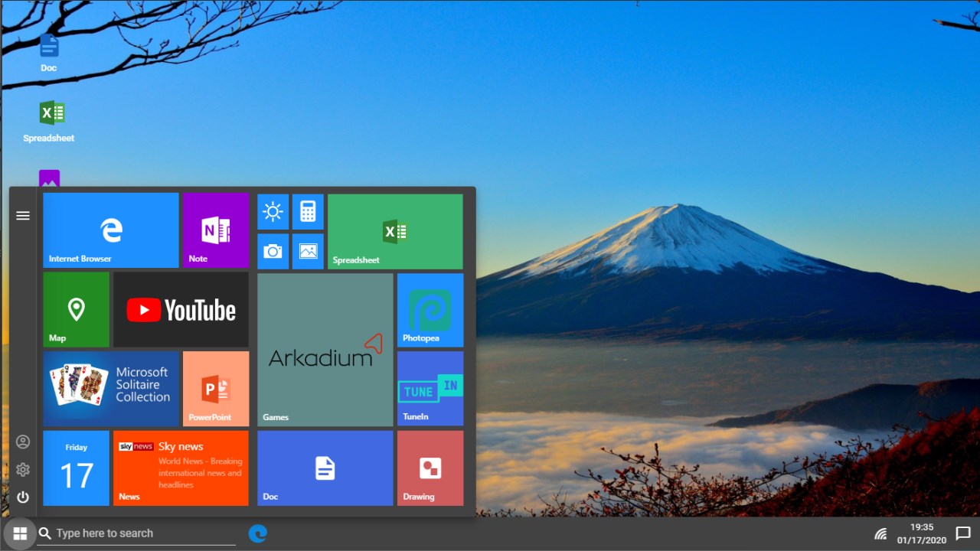Open the Map tile

pos(76,309)
